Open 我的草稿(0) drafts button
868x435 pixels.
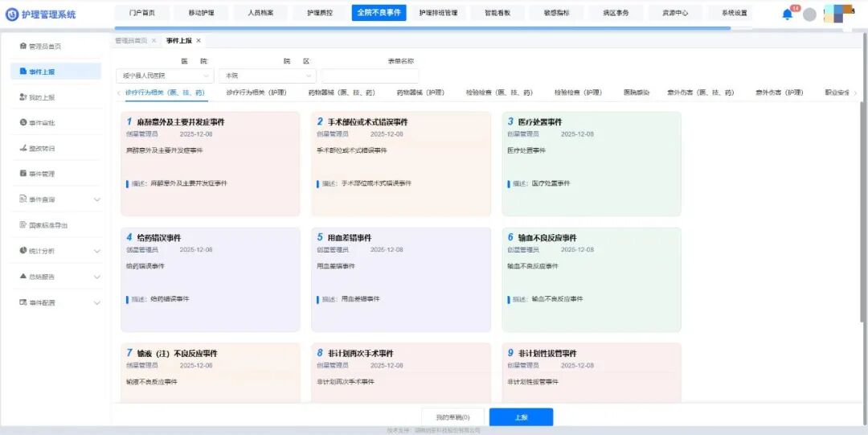coord(452,417)
